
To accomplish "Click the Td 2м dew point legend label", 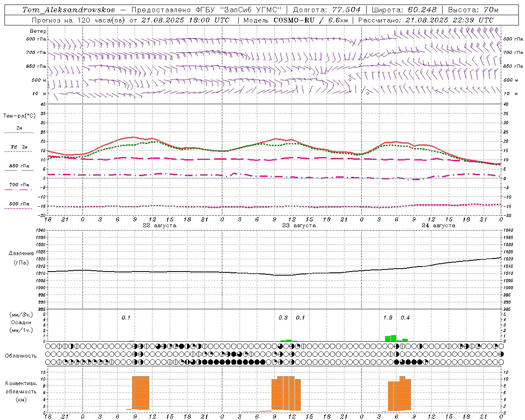I will [19, 147].
